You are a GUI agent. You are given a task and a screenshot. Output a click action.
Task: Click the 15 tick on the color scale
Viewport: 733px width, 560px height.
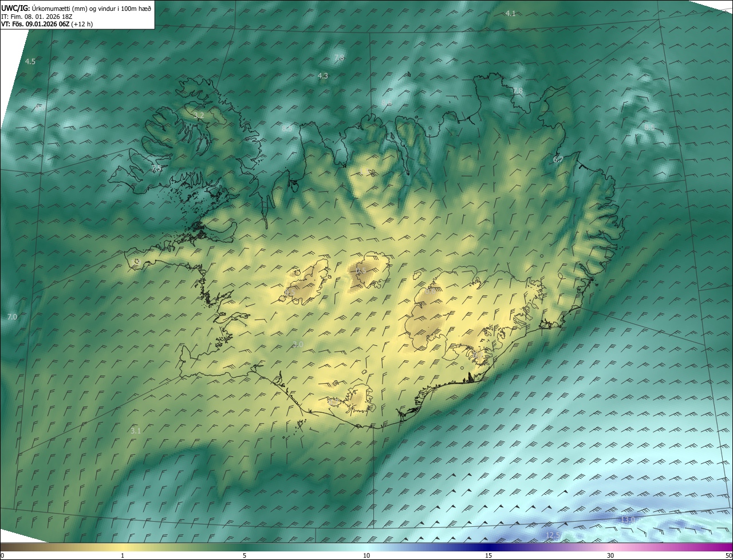tap(488, 555)
